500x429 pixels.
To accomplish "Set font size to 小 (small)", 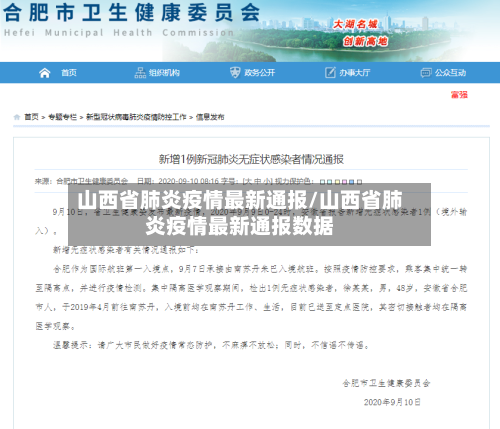I will tap(267, 181).
